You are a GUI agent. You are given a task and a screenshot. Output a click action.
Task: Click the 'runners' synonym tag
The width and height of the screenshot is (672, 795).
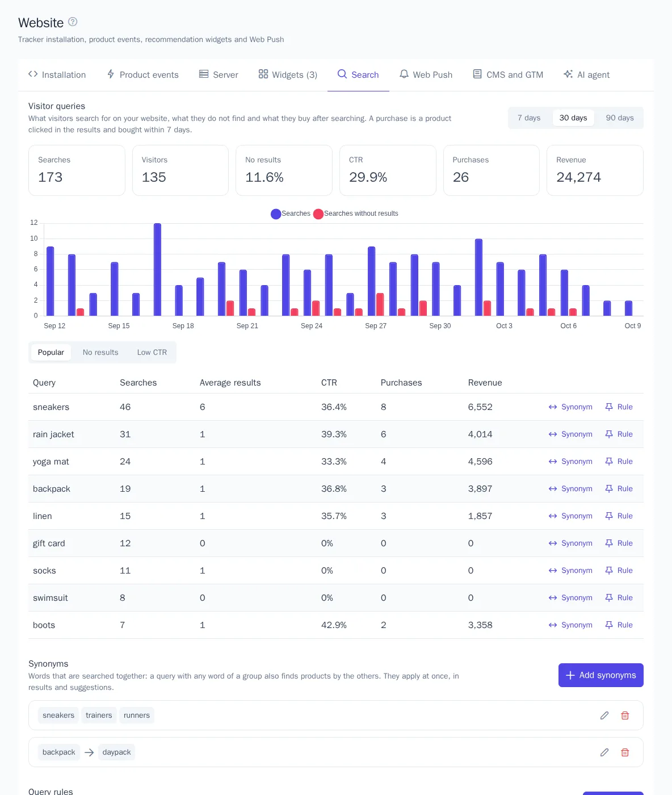(137, 715)
